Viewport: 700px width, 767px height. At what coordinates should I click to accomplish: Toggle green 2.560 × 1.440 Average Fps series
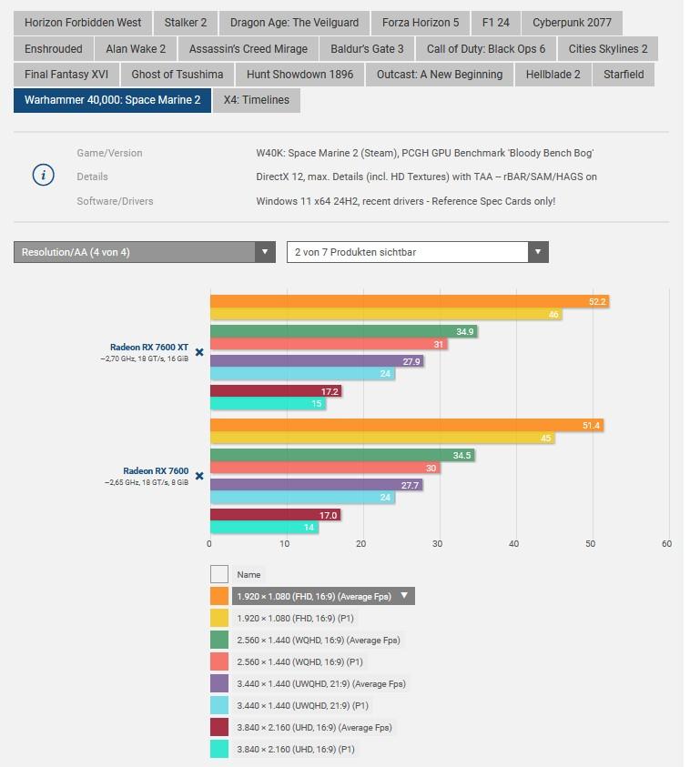coord(219,640)
